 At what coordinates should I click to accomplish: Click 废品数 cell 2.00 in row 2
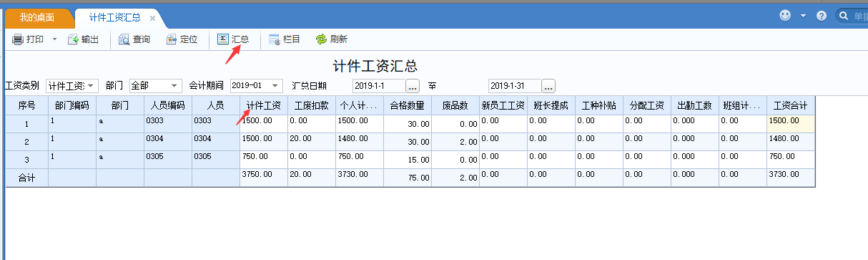(455, 141)
